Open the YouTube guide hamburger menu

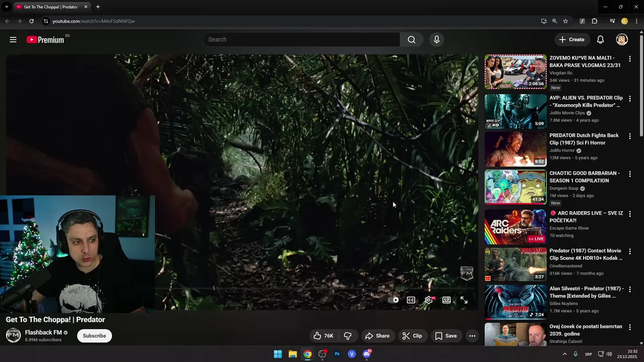13,40
